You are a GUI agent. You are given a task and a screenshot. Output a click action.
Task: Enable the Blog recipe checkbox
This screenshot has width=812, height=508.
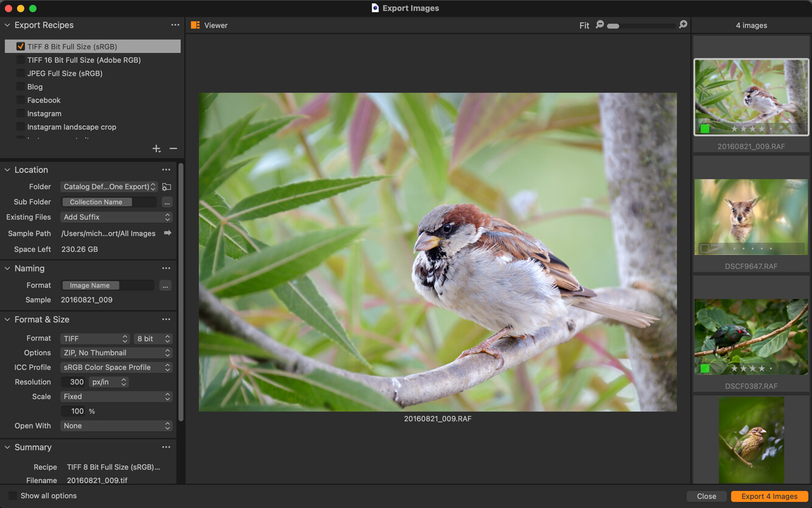[x=21, y=86]
